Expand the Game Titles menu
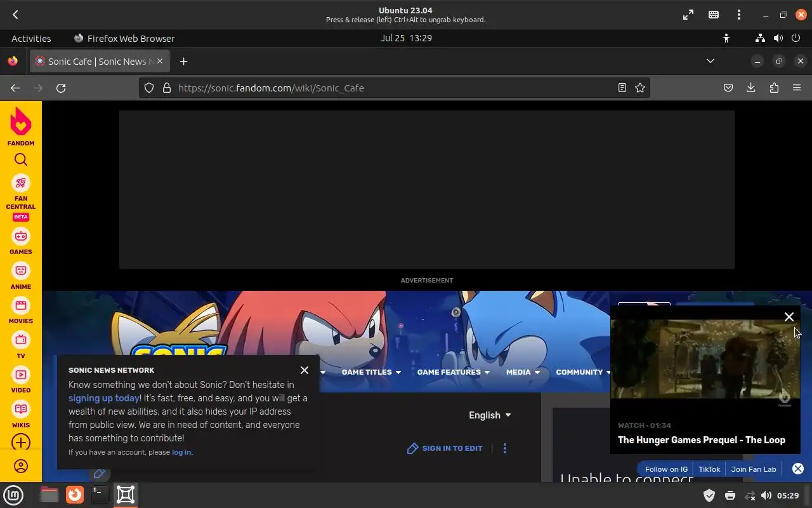Viewport: 812px width, 508px height. tap(371, 372)
